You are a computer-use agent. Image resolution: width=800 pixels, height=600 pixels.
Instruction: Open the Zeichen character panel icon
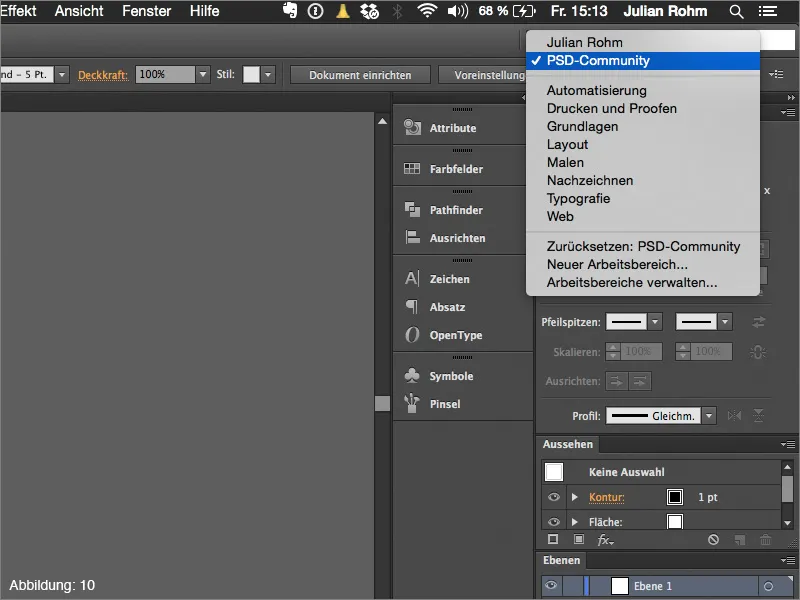[x=412, y=279]
